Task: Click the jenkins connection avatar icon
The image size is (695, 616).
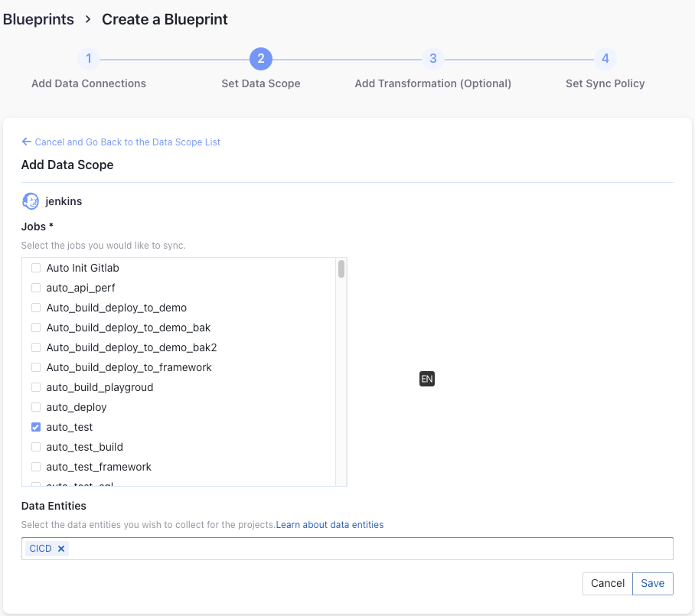Action: coord(30,200)
